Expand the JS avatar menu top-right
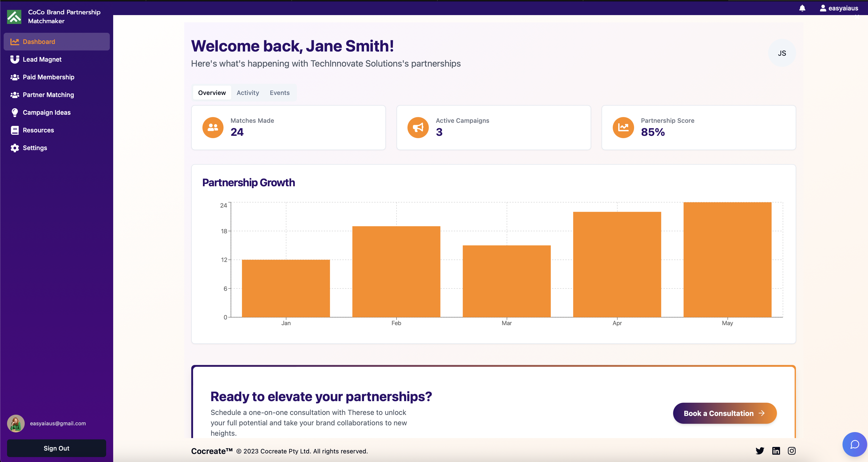The width and height of the screenshot is (868, 462). pyautogui.click(x=782, y=53)
